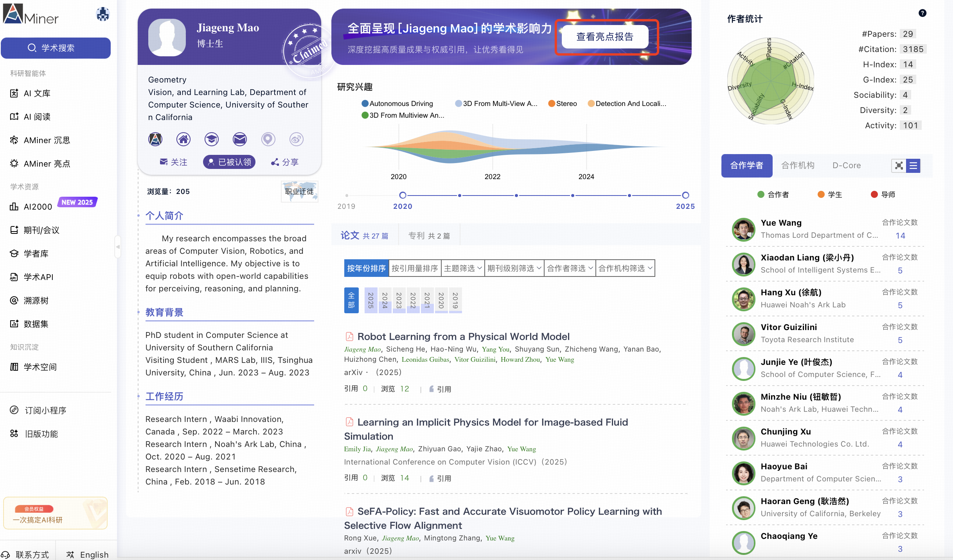The width and height of the screenshot is (953, 560).
Task: Switch collaborators to graph view icon
Action: [x=899, y=166]
